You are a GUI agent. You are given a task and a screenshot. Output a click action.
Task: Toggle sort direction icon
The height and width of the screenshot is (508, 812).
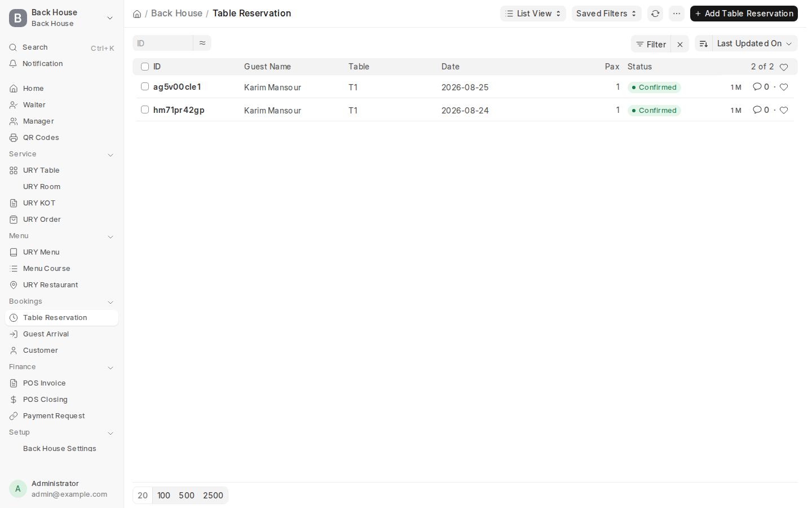click(x=704, y=43)
